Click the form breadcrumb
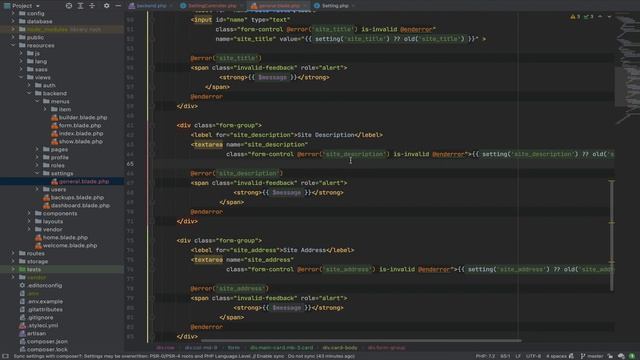640x360 pixels. point(233,348)
